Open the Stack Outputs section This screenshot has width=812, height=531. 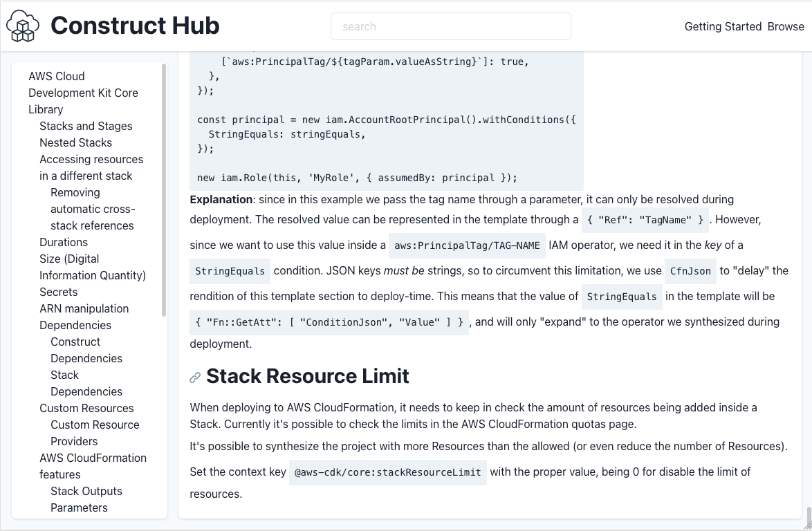coord(86,491)
